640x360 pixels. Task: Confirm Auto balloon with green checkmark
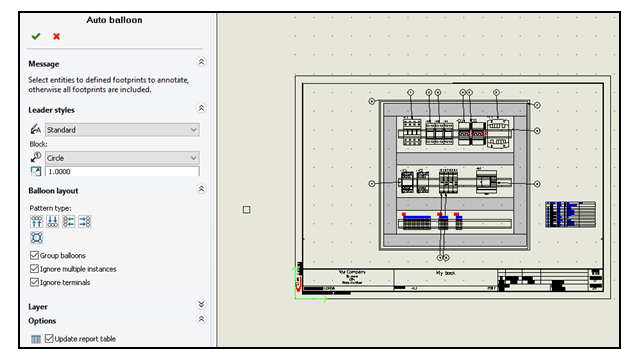tap(36, 36)
